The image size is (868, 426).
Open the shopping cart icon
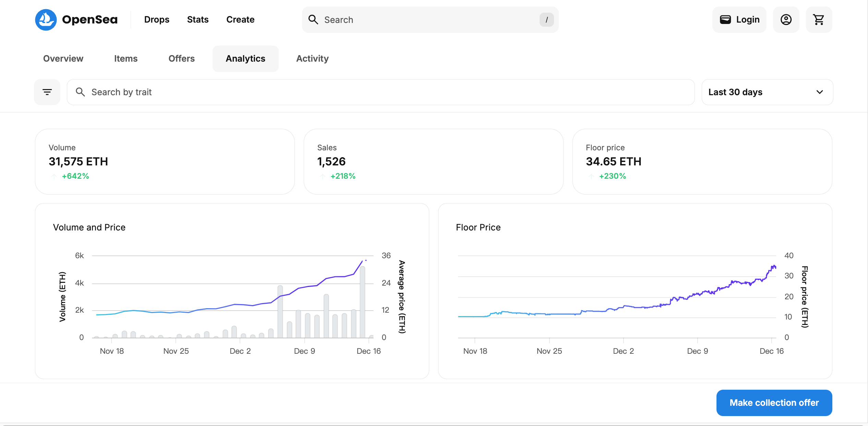point(819,20)
